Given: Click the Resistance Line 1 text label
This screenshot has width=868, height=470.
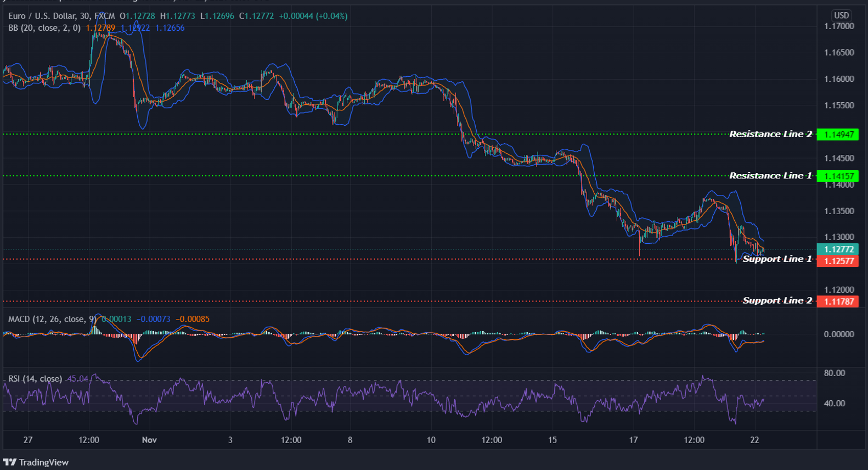Looking at the screenshot, I should [x=770, y=176].
